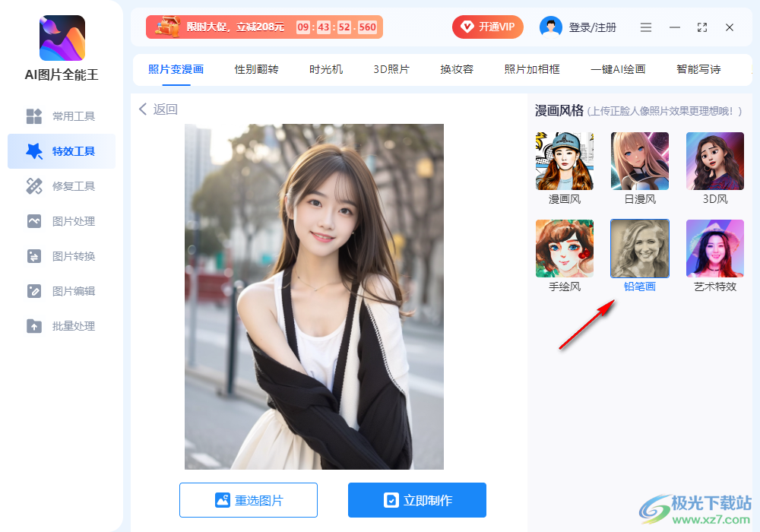
Task: Open the 常用工具 section
Action: [61, 116]
